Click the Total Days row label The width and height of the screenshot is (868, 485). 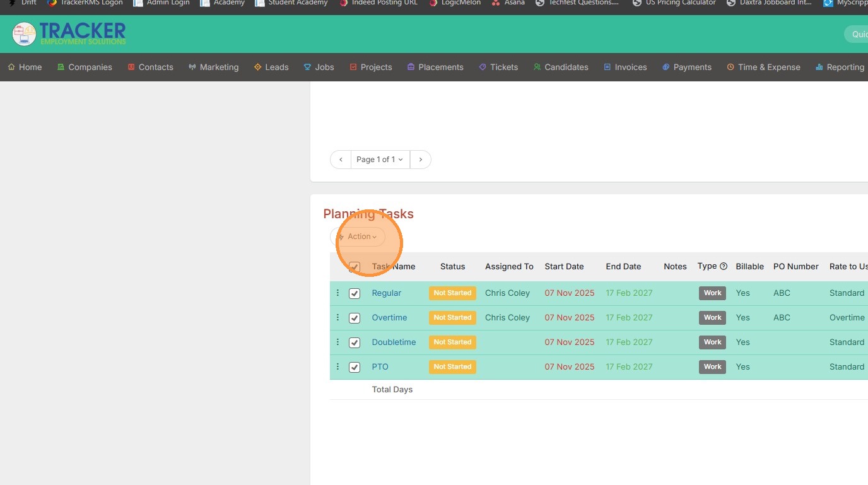click(x=392, y=389)
